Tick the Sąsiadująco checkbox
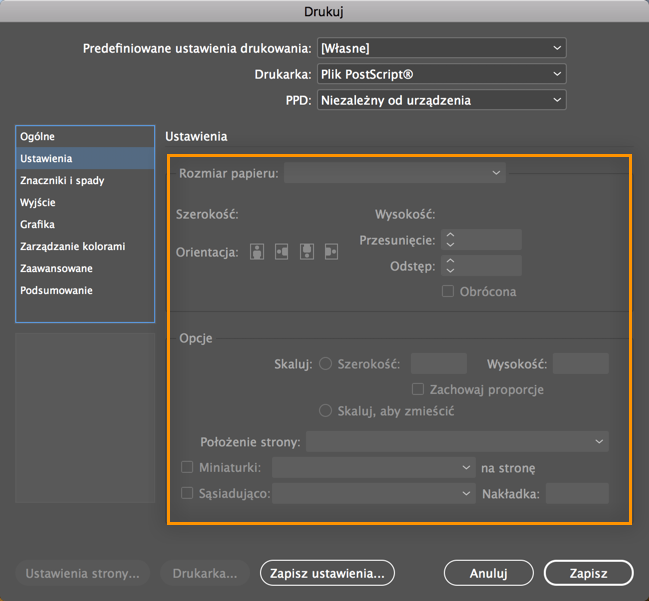The height and width of the screenshot is (601, 649). tap(187, 493)
